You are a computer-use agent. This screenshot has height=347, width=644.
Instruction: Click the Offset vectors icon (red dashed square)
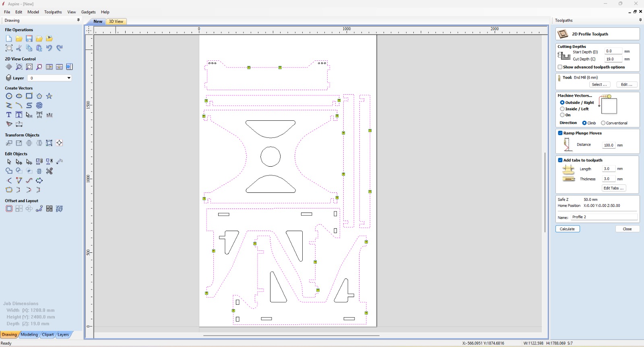(x=9, y=209)
